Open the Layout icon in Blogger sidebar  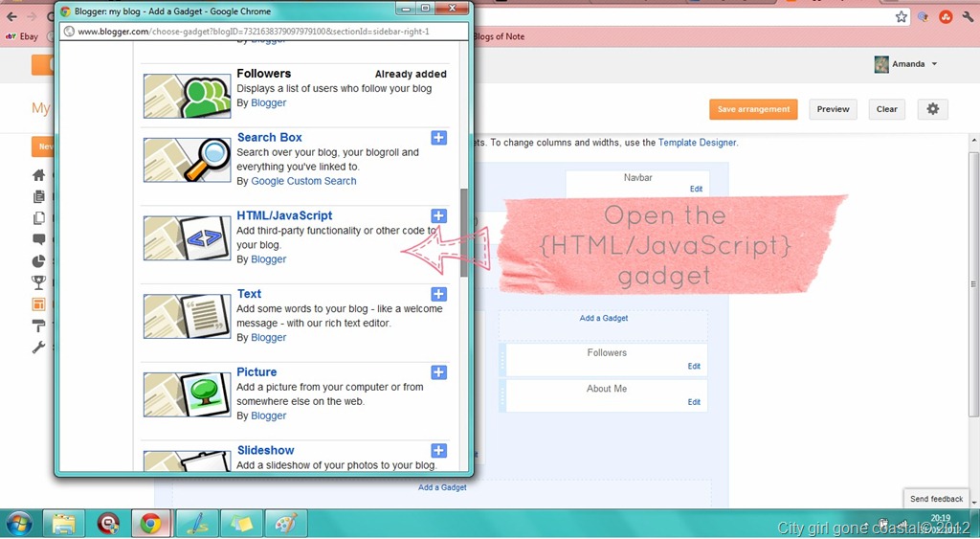pos(38,304)
